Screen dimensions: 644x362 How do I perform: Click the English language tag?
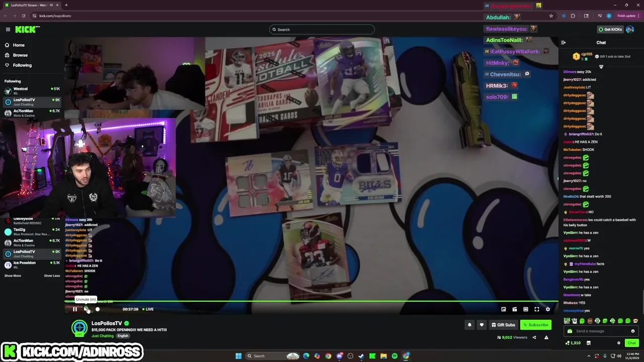pos(123,336)
